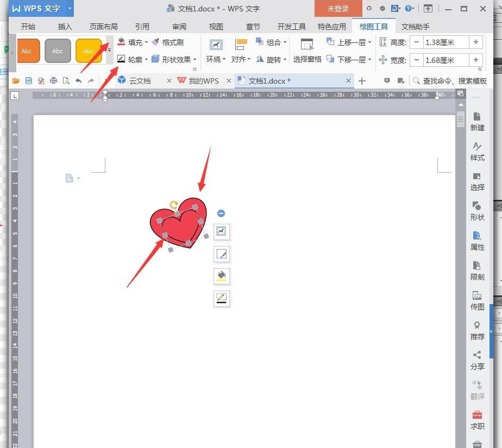Switch to the 插入 (Insert) ribbon tab
Screen dimensions: 502x448
click(65, 27)
